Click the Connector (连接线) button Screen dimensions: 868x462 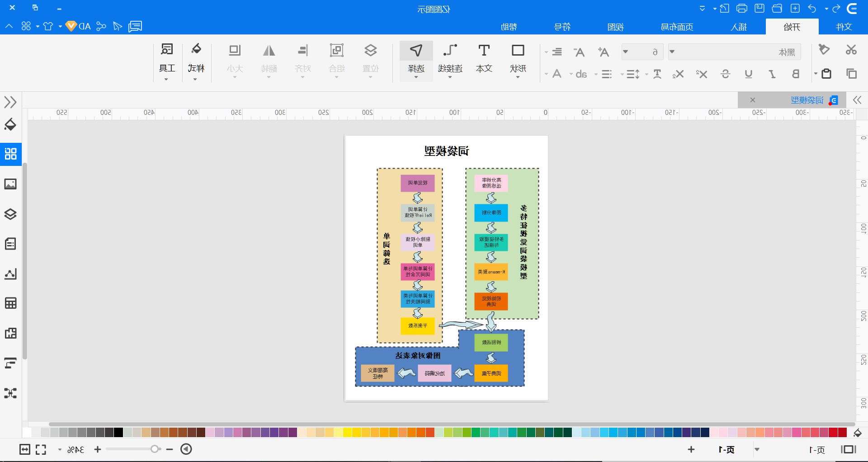[x=450, y=61]
